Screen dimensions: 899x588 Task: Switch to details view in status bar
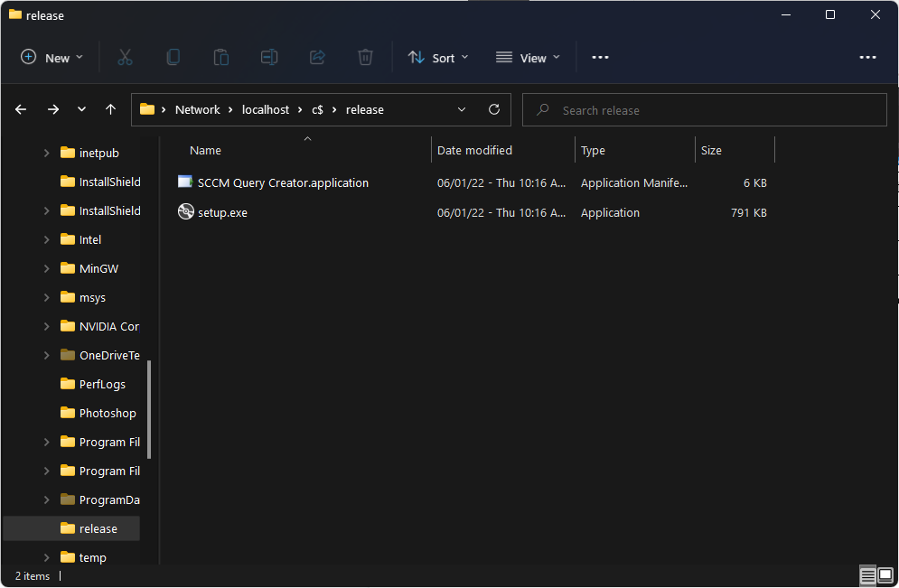[867, 574]
